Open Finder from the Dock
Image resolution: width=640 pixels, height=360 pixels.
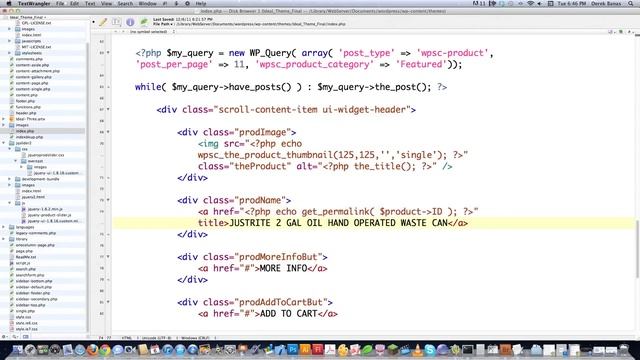click(x=18, y=350)
